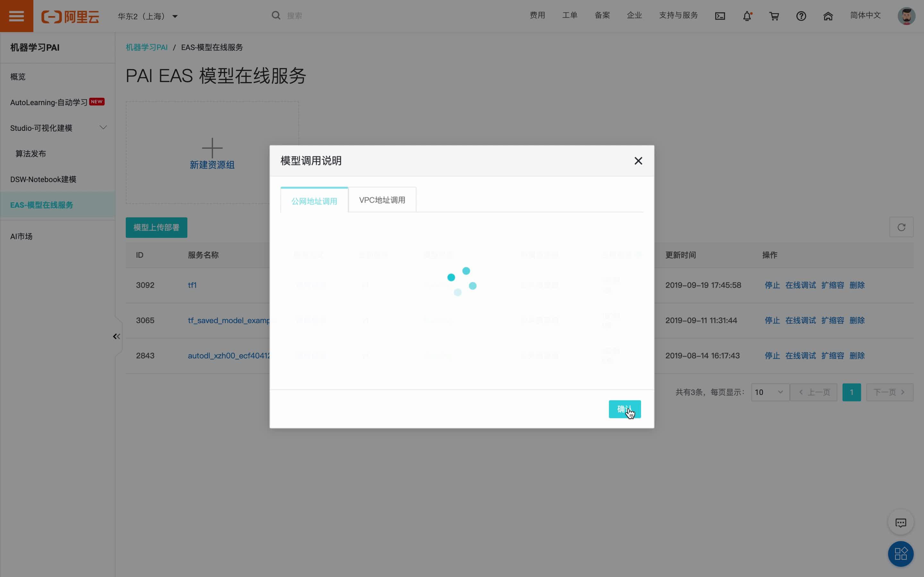This screenshot has width=924, height=577.
Task: Click the search magnifier icon
Action: pyautogui.click(x=276, y=15)
